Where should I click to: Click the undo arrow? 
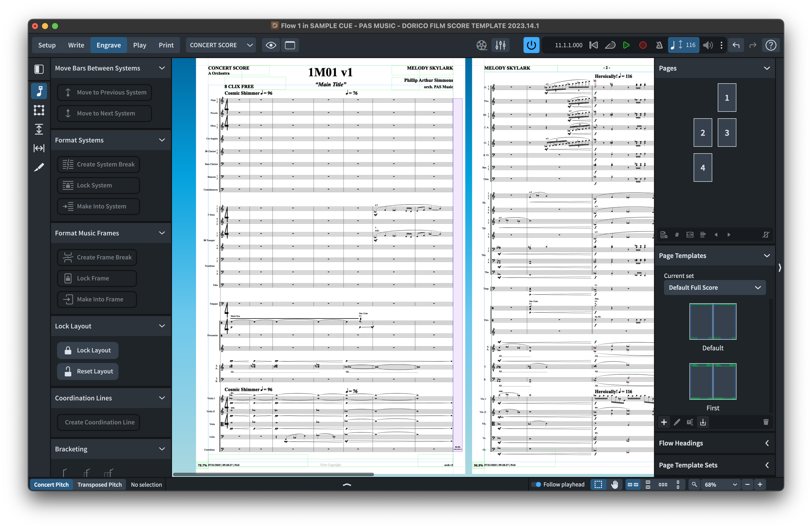736,45
